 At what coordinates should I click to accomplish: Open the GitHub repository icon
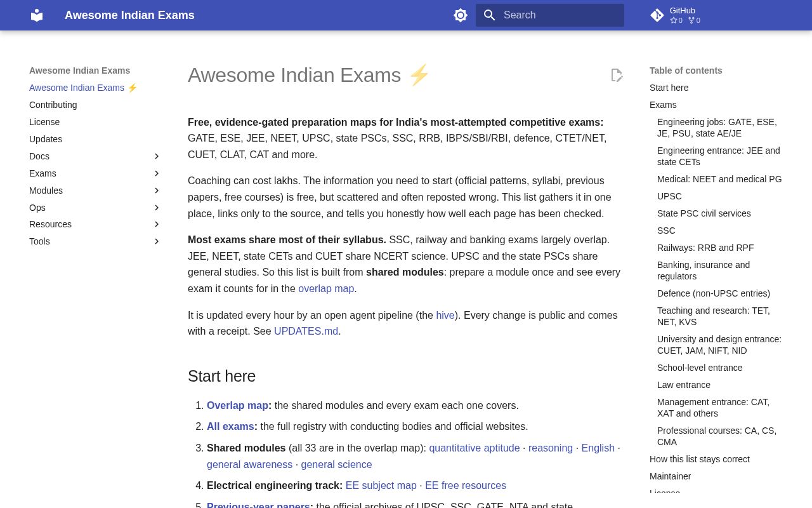pyautogui.click(x=657, y=15)
